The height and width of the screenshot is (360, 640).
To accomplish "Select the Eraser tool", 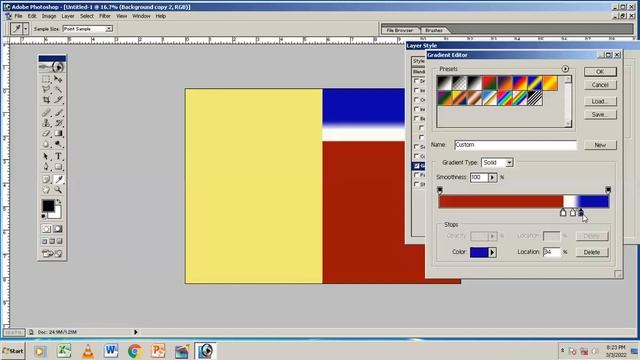I will coord(46,133).
